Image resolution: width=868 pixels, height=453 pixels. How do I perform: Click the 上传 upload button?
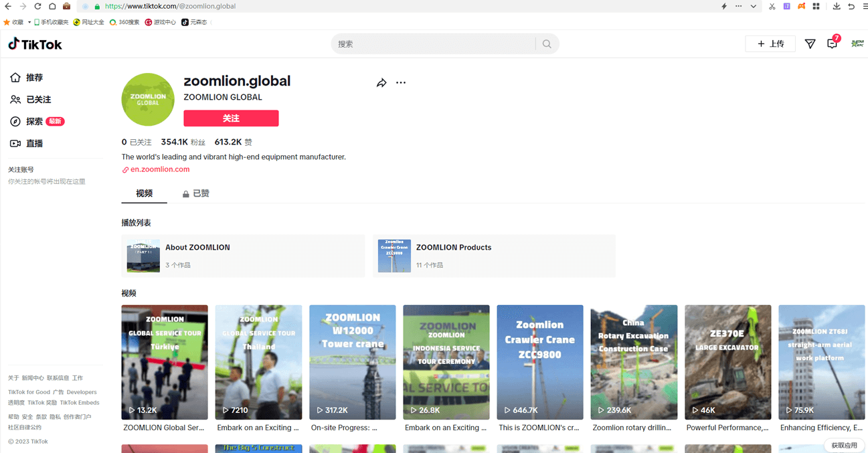point(770,43)
